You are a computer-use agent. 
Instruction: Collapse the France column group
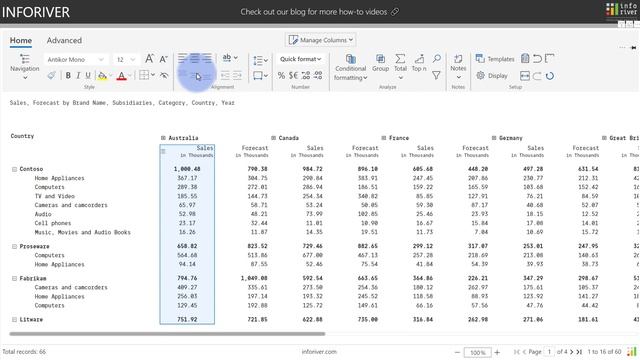pos(384,138)
